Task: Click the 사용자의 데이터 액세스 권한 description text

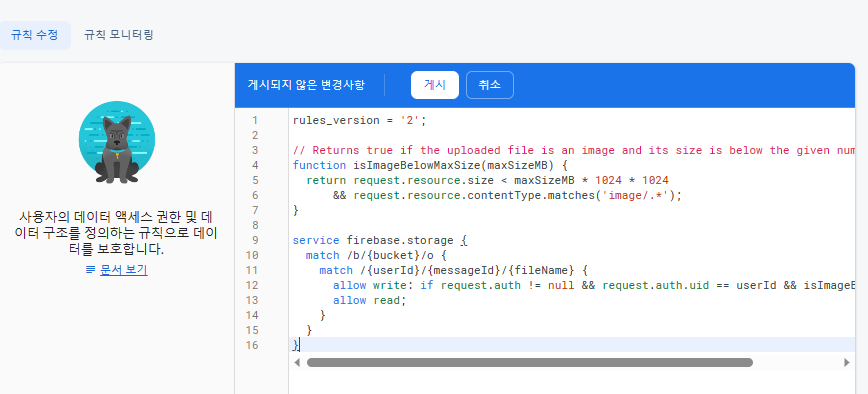Action: click(x=117, y=232)
